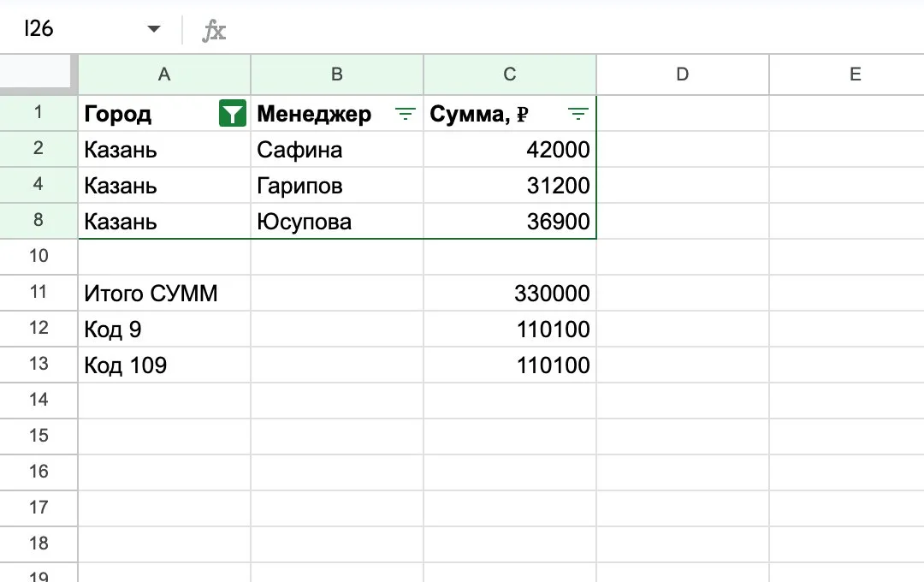Screen dimensions: 924x582
Task: Select the Код 109 cell
Action: coord(164,365)
